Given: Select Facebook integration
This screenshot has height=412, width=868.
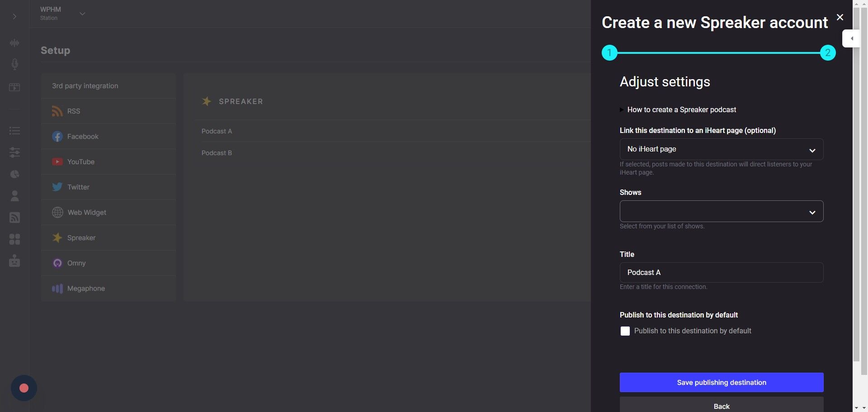Looking at the screenshot, I should 108,137.
